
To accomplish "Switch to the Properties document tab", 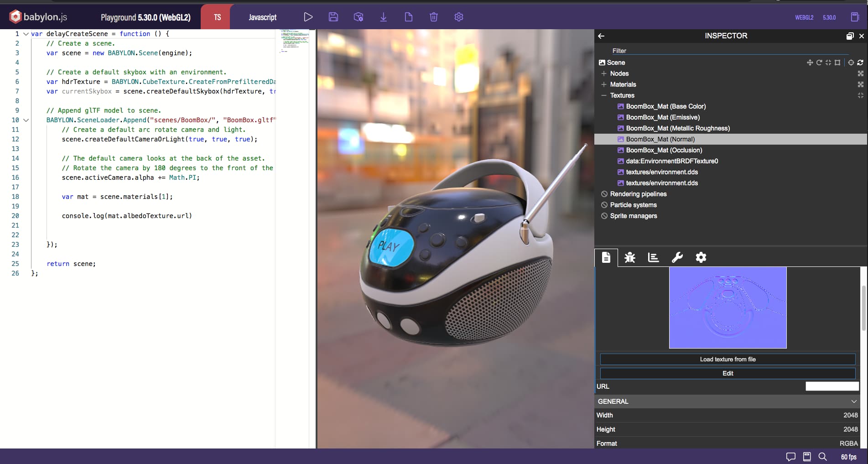I will [606, 258].
